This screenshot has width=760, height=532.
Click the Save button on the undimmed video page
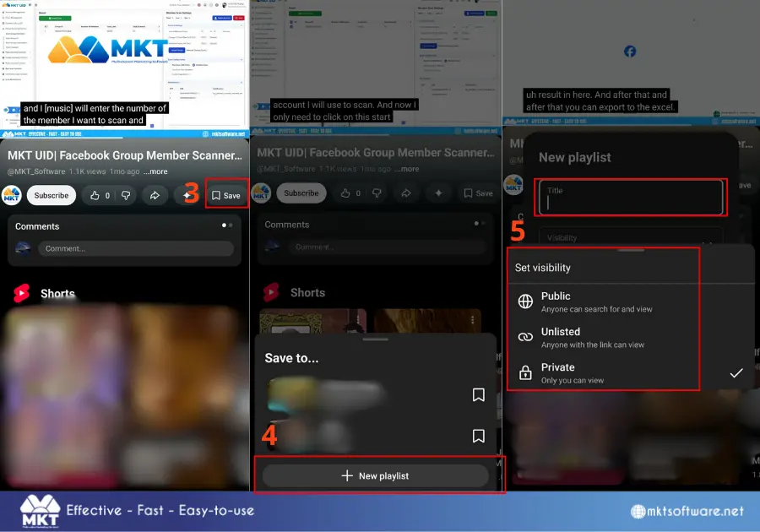pos(226,195)
